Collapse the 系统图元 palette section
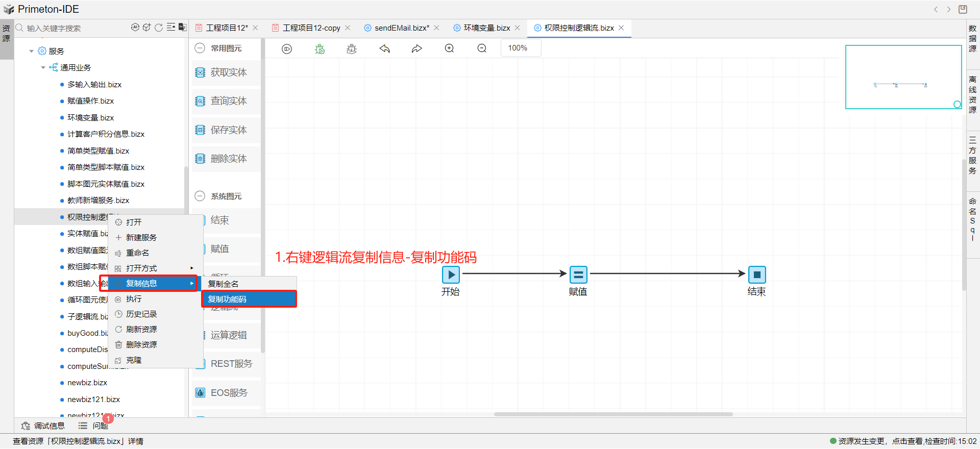Image resolution: width=980 pixels, height=449 pixels. coord(200,196)
